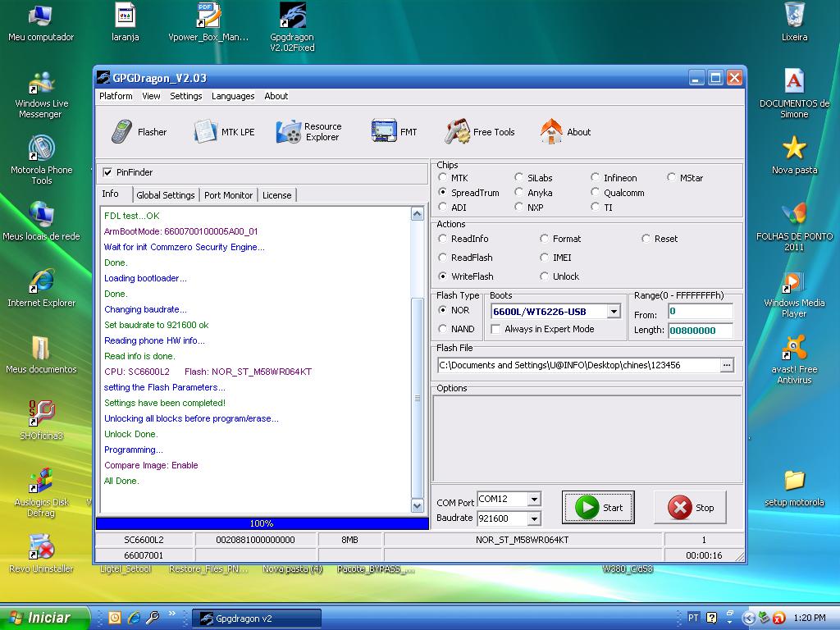Viewport: 840px width, 630px height.
Task: Click the log scroll down arrow
Action: [418, 505]
